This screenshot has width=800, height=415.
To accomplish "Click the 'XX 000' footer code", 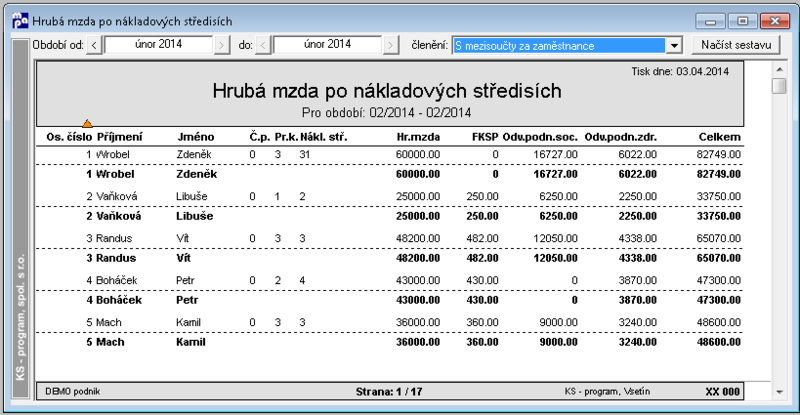I will [x=722, y=392].
